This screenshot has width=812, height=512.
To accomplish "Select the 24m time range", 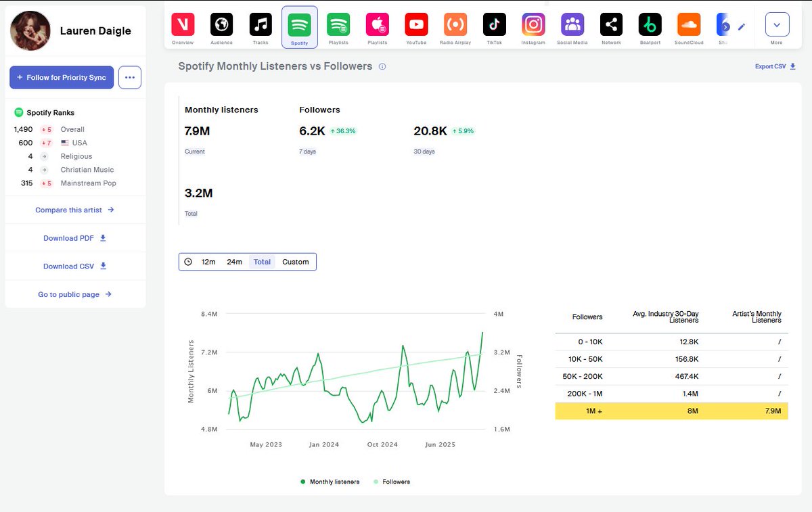I will (234, 262).
